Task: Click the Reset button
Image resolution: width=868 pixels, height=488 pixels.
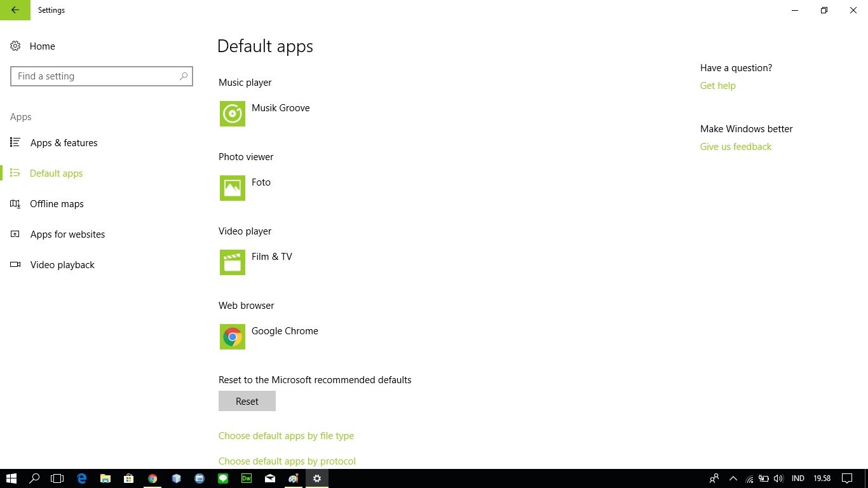Action: coord(247,401)
